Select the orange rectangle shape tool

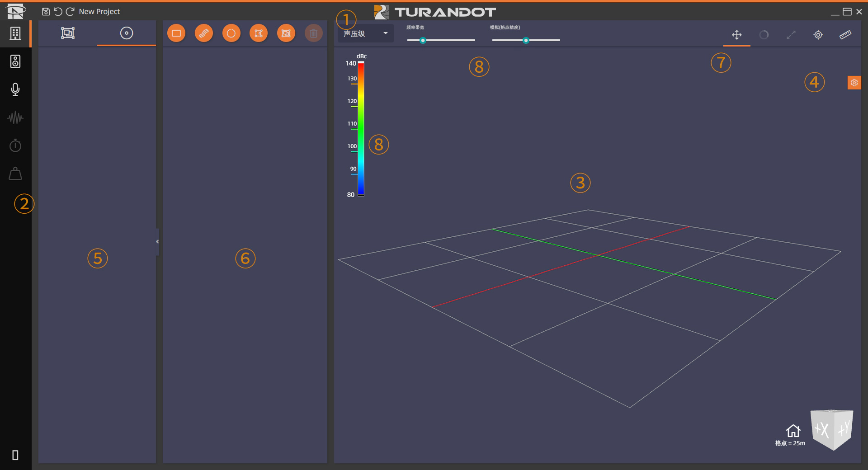point(176,33)
